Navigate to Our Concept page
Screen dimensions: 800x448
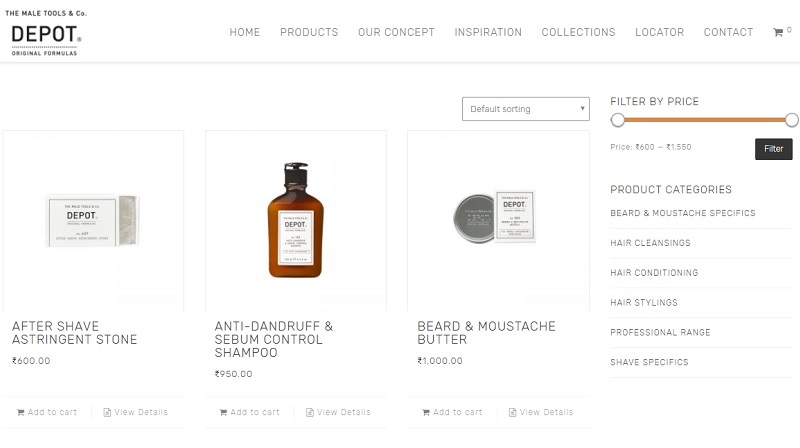(396, 32)
